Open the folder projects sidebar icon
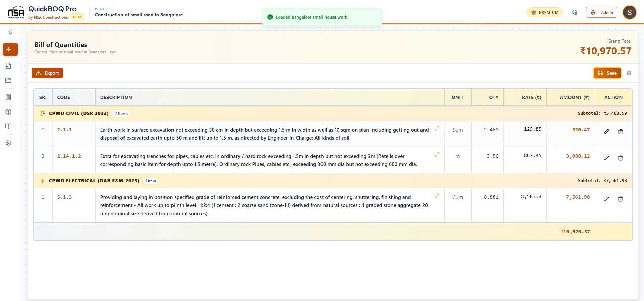This screenshot has width=644, height=301. point(9,80)
